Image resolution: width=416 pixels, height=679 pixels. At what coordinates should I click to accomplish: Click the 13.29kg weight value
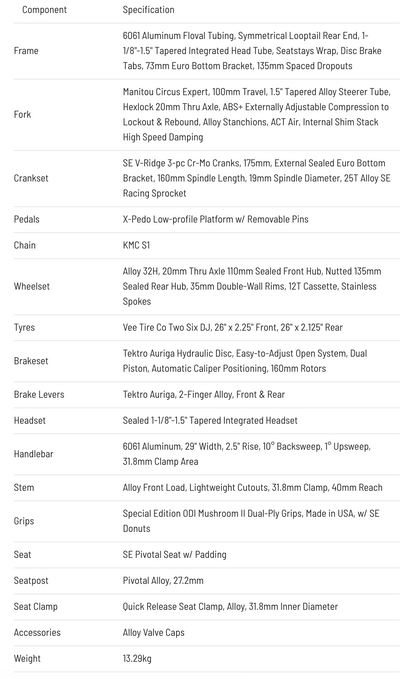pos(137,659)
